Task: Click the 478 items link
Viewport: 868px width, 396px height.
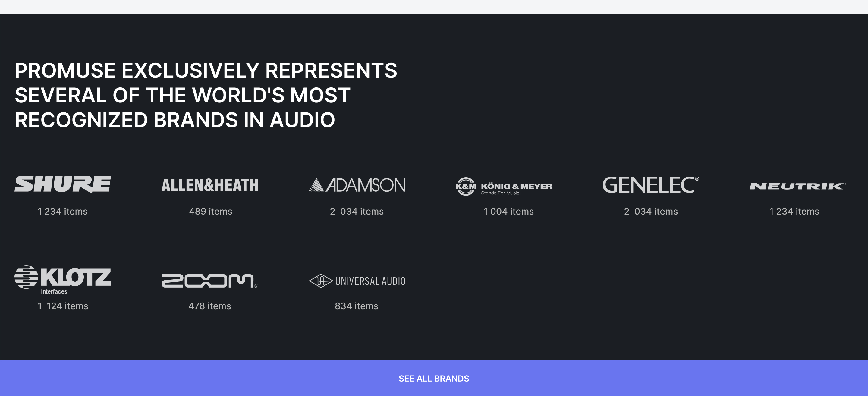Action: pyautogui.click(x=210, y=306)
